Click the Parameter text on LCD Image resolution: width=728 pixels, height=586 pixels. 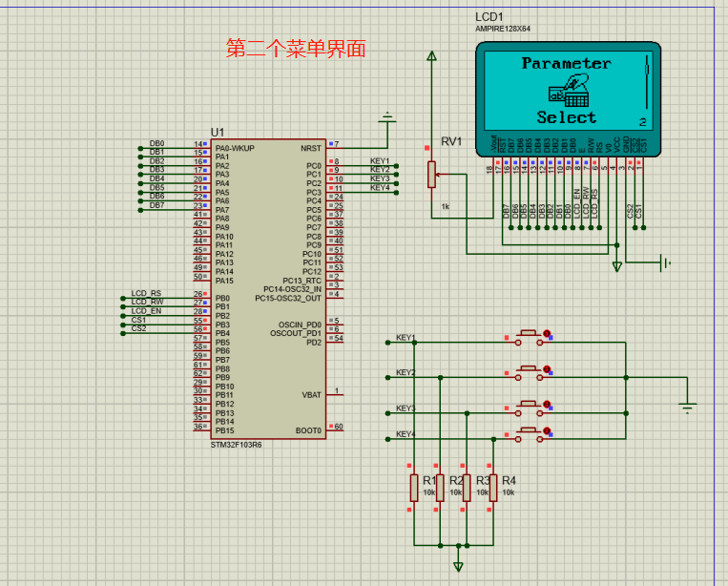(566, 63)
